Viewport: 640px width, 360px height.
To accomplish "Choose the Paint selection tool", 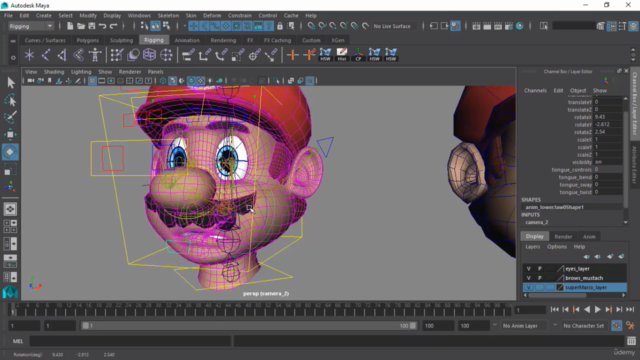I will (11, 117).
